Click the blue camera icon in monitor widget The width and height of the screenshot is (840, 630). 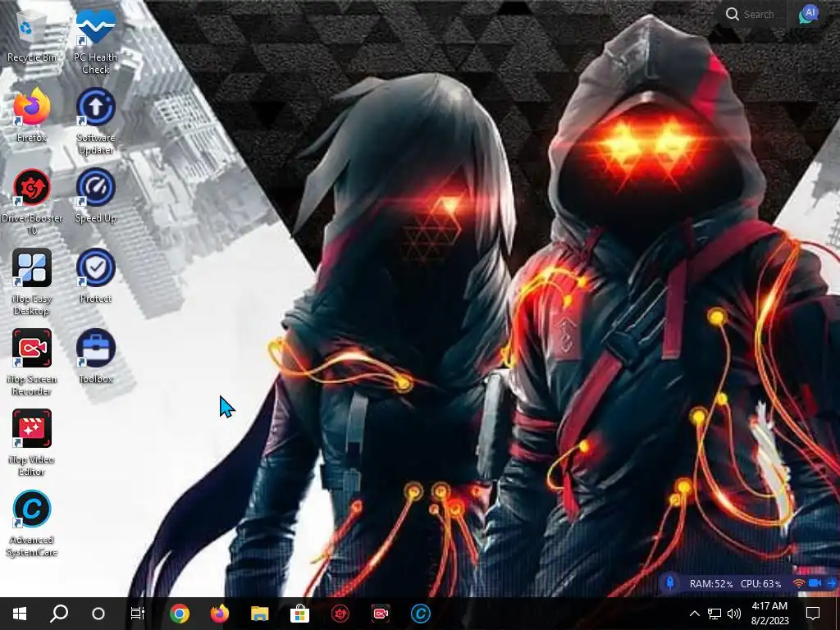click(815, 583)
